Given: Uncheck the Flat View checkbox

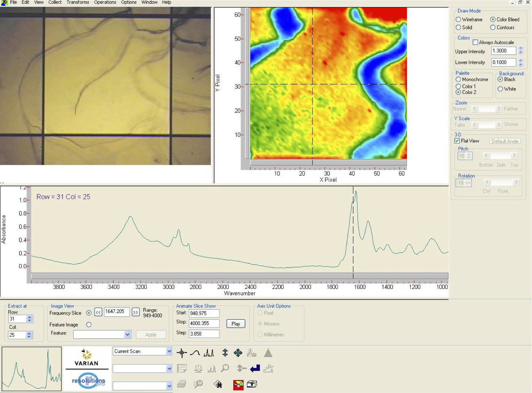Looking at the screenshot, I should coord(457,141).
